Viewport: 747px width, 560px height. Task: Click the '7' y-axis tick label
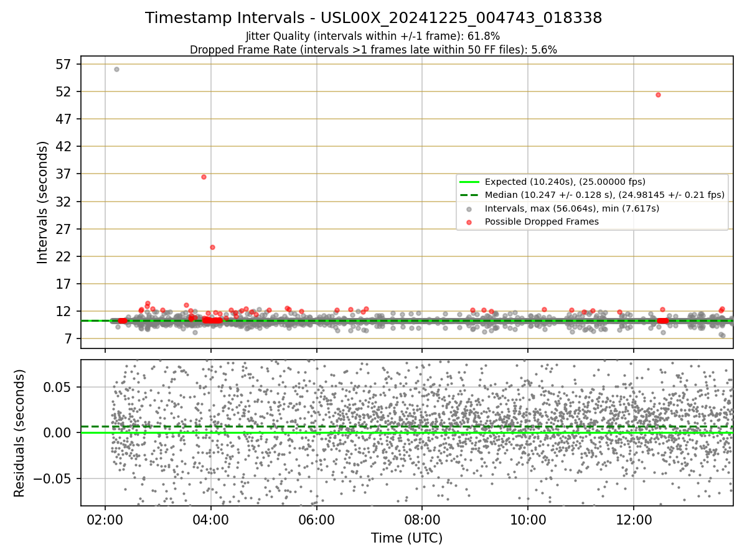[x=69, y=338]
